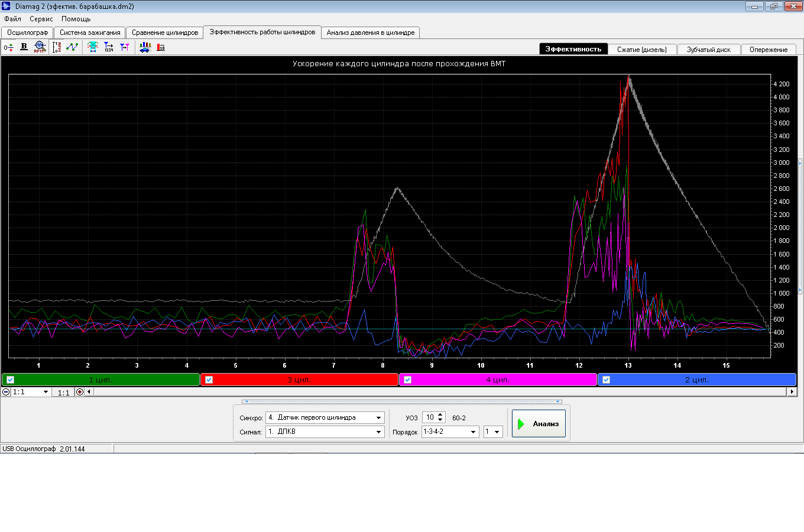
Task: Click the dotted collapse handle above Синхро panel
Action: (x=401, y=402)
